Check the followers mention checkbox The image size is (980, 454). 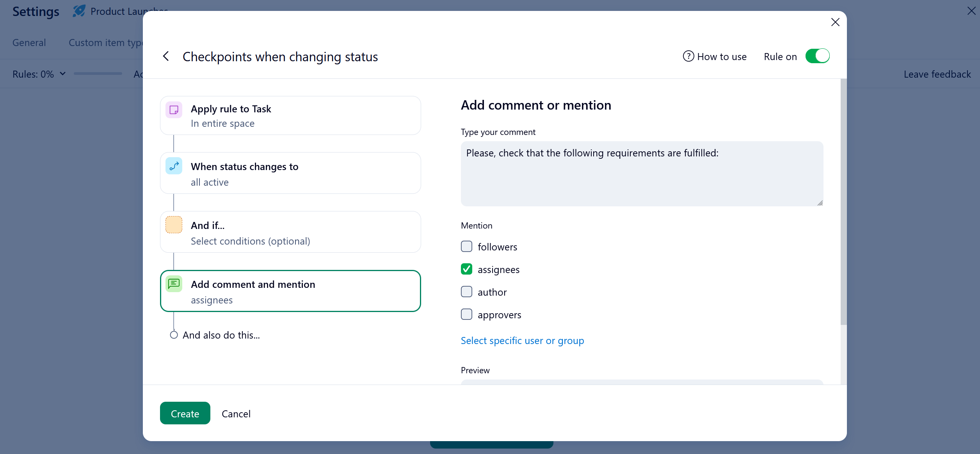click(466, 247)
